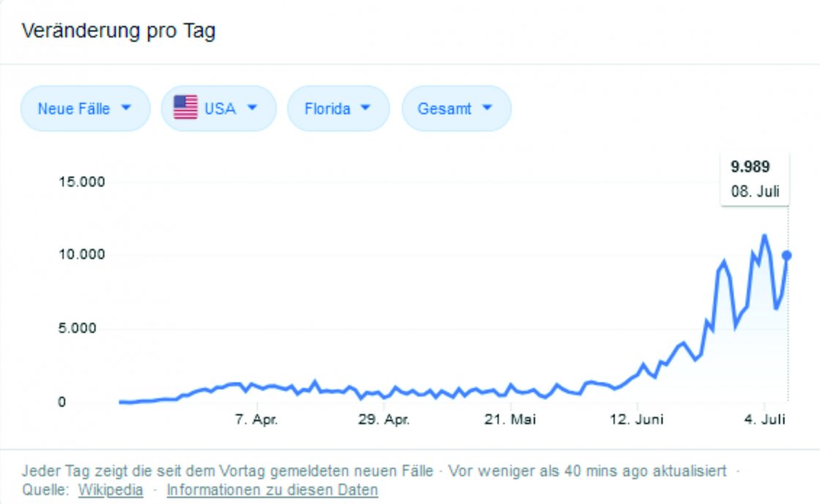Click the 10.000 y-axis label
Viewport: 820px width, 504px height.
tap(82, 255)
